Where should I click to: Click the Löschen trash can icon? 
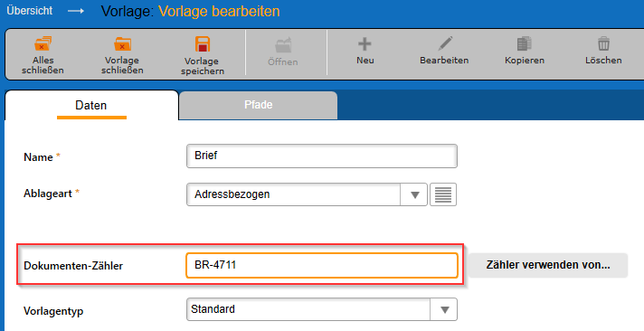(604, 43)
